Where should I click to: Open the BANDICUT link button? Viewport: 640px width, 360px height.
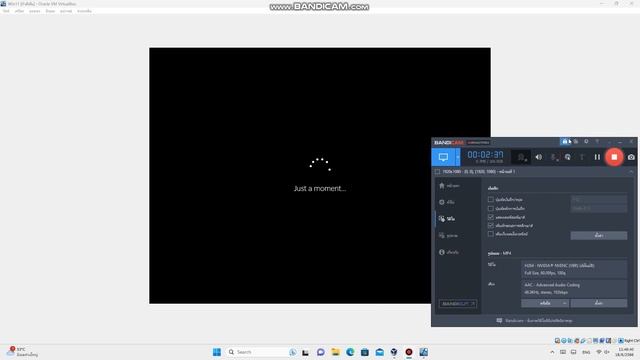tap(458, 304)
